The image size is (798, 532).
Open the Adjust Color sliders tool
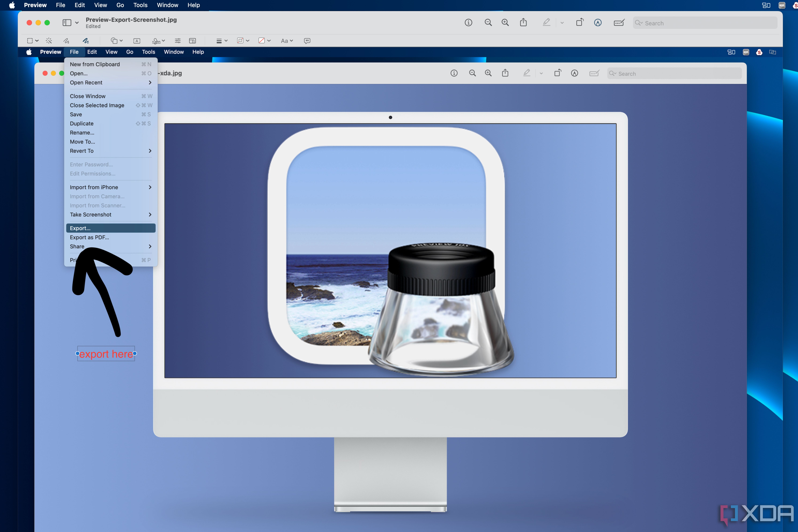coord(177,41)
